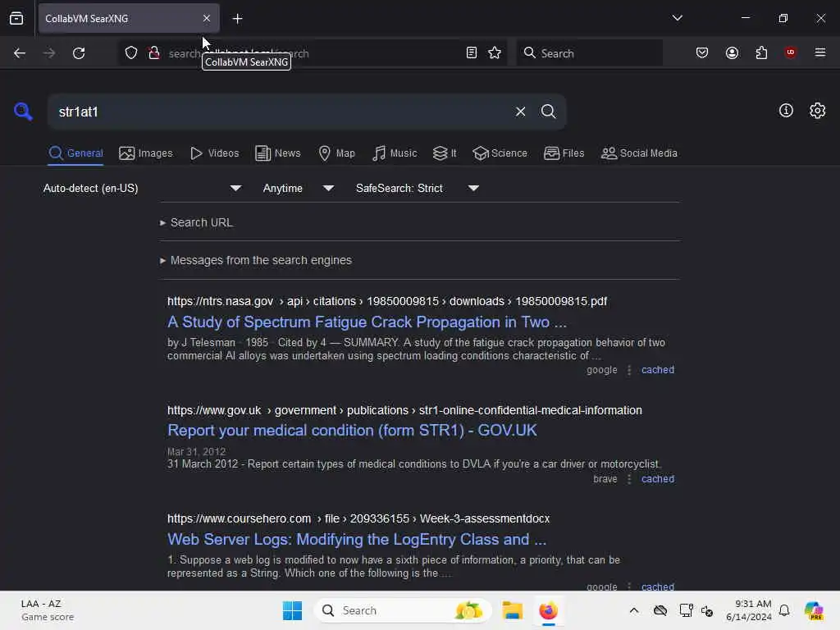Switch to the Music category
This screenshot has height=630, width=840.
pyautogui.click(x=395, y=153)
